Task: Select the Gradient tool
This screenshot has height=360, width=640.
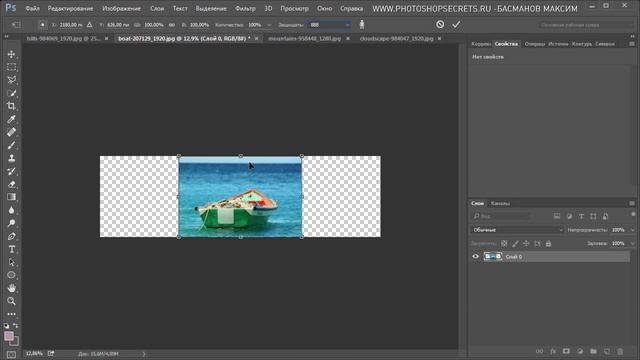Action: tap(11, 197)
